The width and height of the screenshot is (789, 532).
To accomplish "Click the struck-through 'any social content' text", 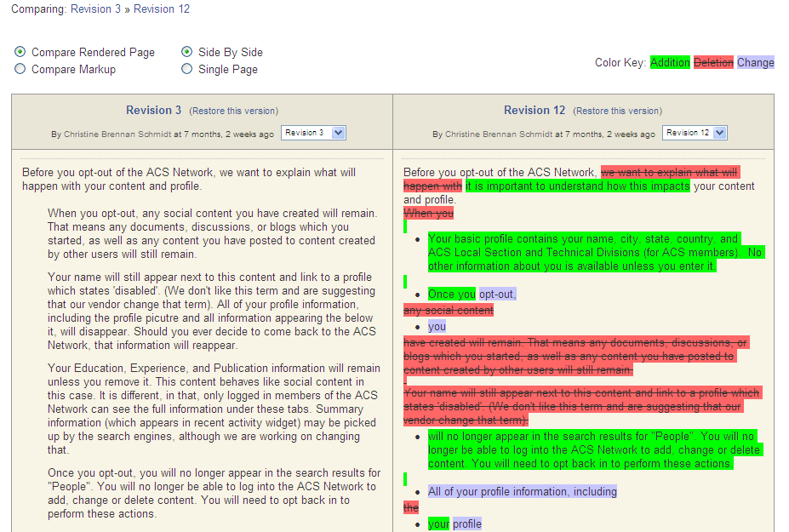I will tap(449, 311).
